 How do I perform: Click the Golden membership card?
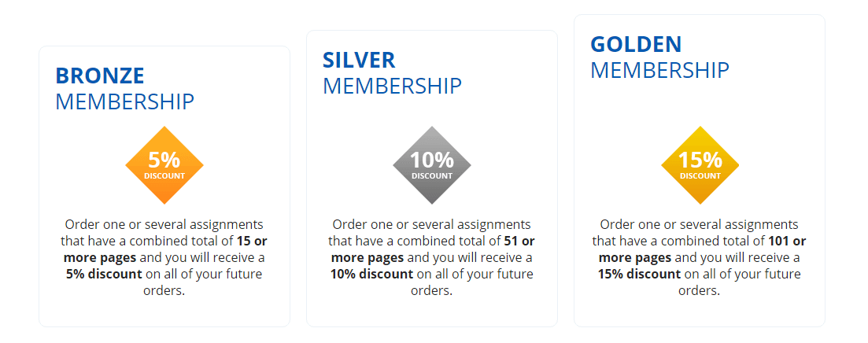[x=700, y=171]
